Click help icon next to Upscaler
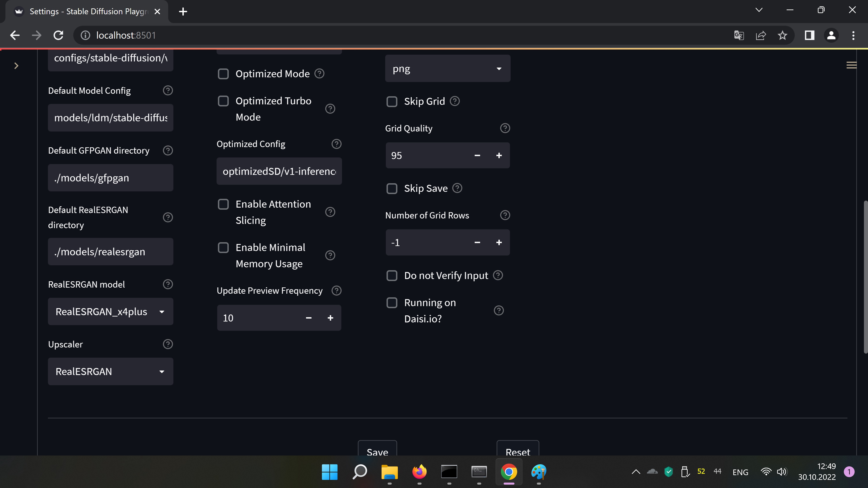The image size is (868, 488). pos(167,344)
